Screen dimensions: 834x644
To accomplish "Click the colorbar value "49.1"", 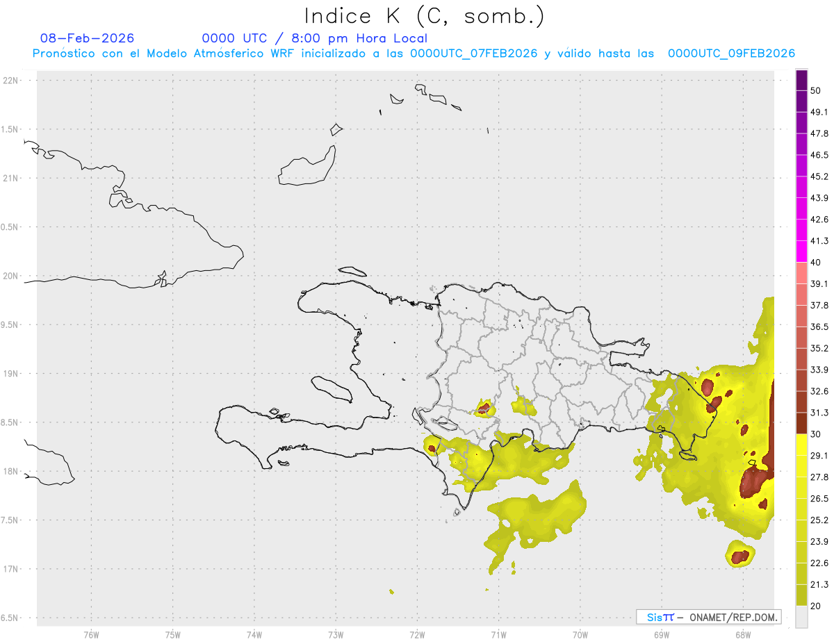I will tap(819, 112).
